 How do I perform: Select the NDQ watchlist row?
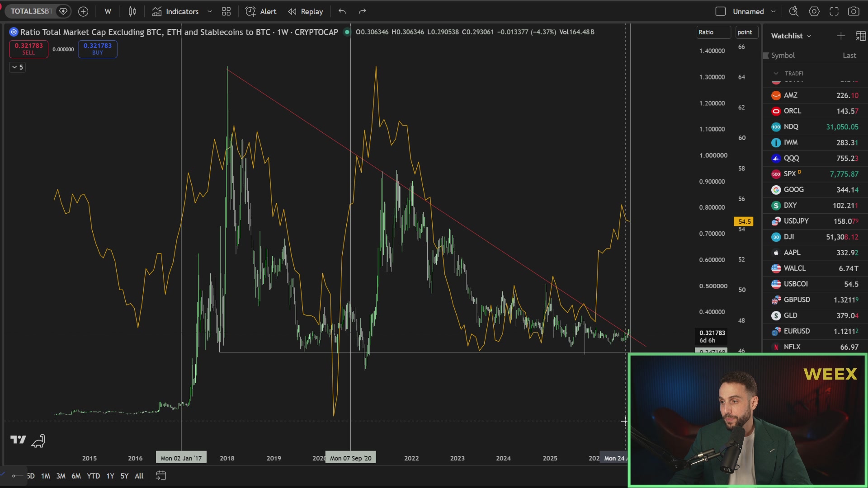(815, 127)
